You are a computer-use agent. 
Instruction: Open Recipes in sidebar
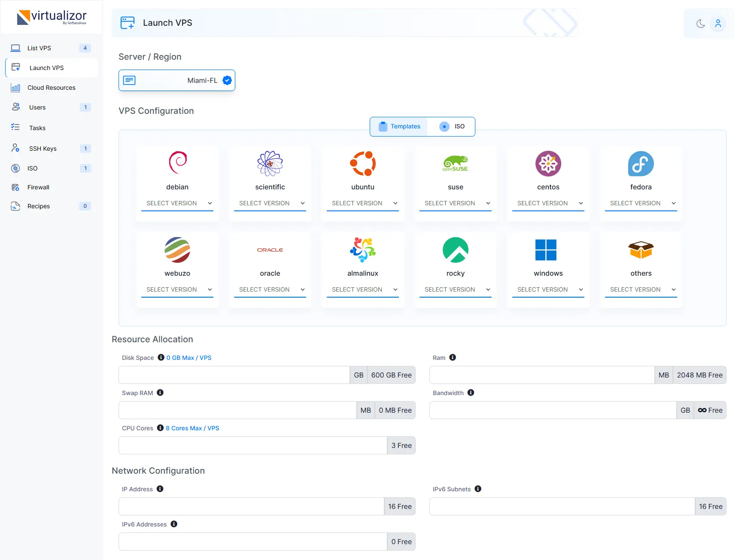(x=52, y=206)
